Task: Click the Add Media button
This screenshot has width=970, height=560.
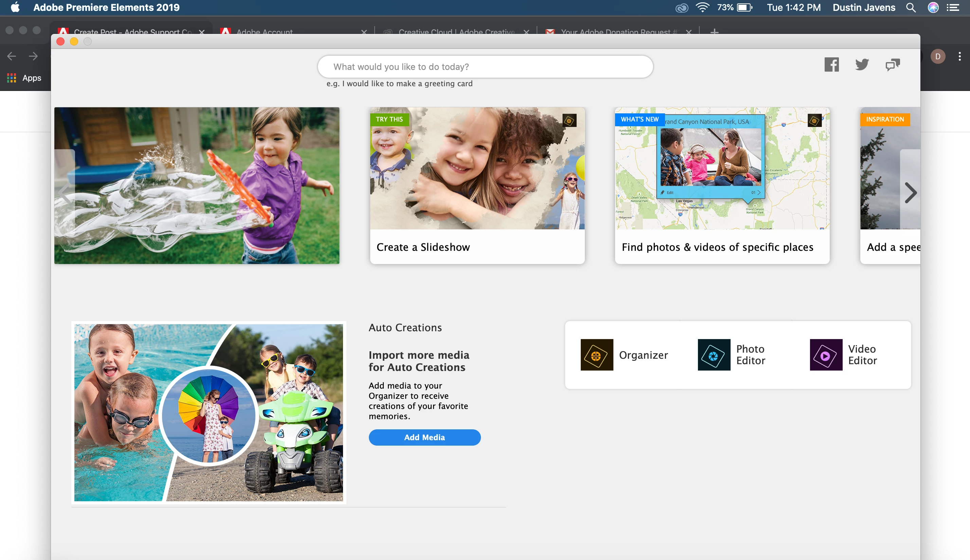Action: pyautogui.click(x=425, y=437)
